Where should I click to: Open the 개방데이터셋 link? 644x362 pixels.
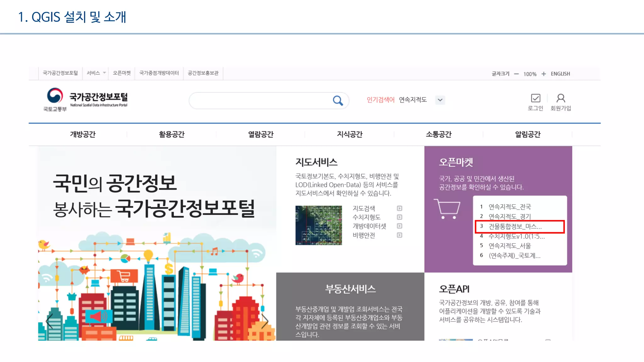click(x=369, y=226)
